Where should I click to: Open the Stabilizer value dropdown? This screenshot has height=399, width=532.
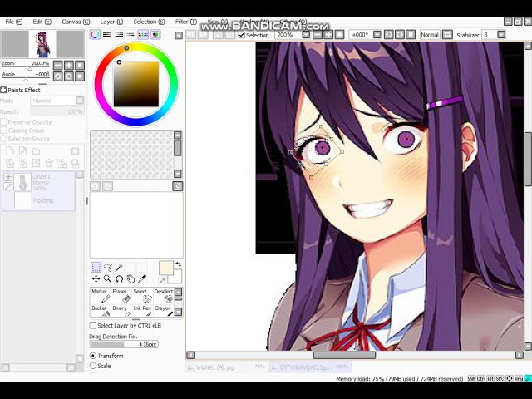[x=501, y=35]
